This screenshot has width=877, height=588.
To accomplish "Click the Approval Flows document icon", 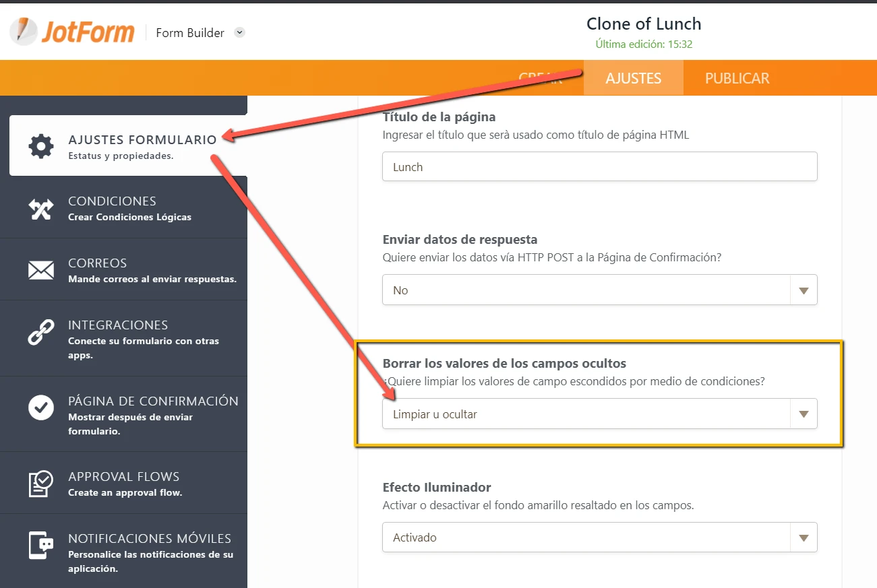I will click(x=41, y=483).
